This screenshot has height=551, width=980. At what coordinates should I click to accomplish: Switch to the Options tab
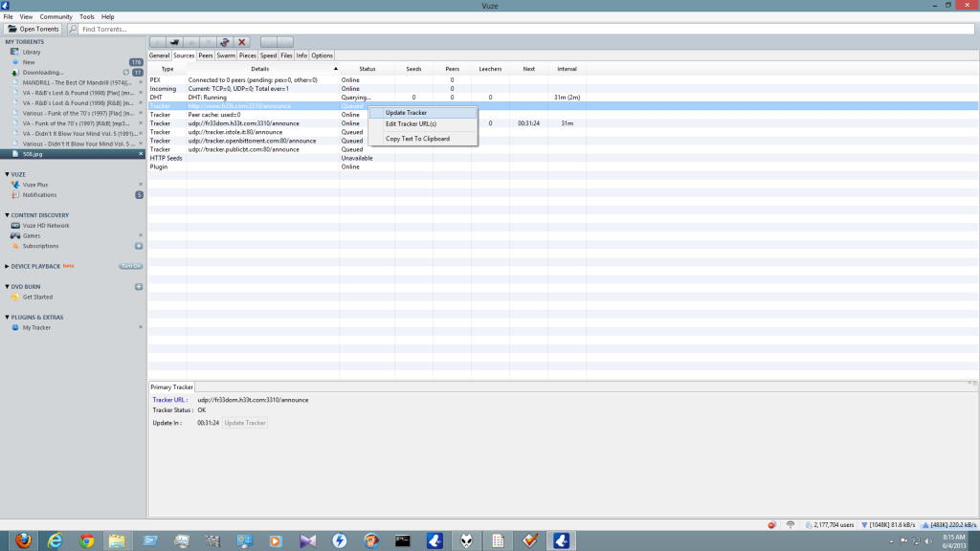[322, 55]
